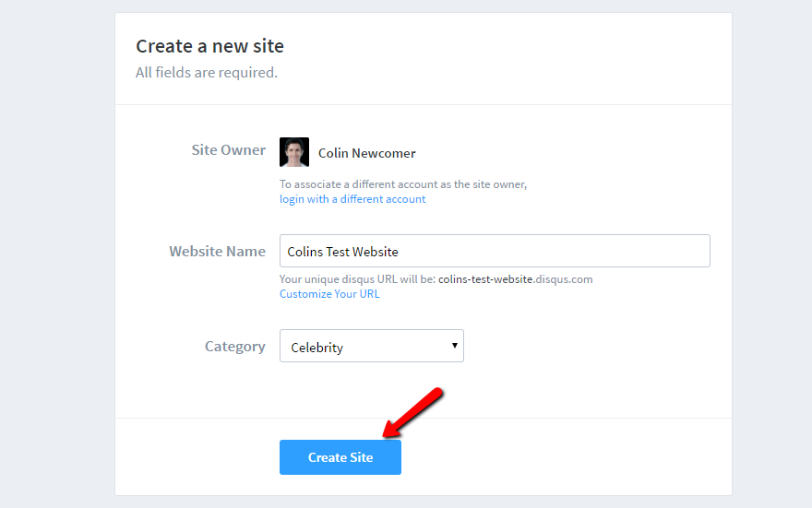Click Colin Newcomer's profile avatar
812x508 pixels.
click(x=294, y=152)
